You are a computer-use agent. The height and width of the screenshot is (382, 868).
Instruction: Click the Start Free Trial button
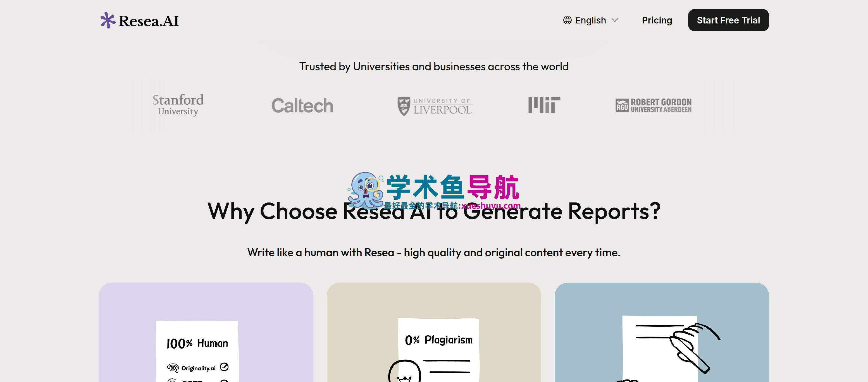[x=728, y=20]
